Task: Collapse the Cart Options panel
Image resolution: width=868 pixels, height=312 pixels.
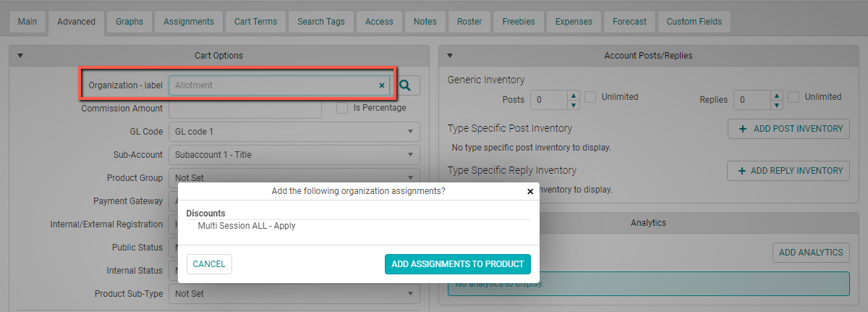Action: point(20,56)
